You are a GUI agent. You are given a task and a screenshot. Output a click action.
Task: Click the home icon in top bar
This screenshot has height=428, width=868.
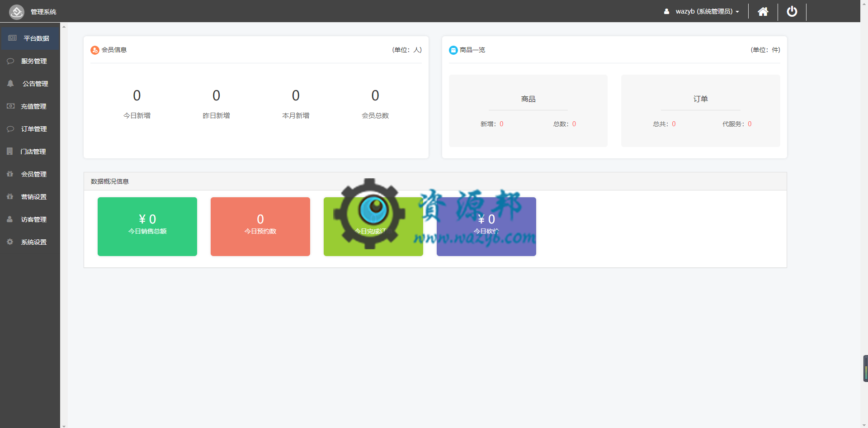point(763,11)
